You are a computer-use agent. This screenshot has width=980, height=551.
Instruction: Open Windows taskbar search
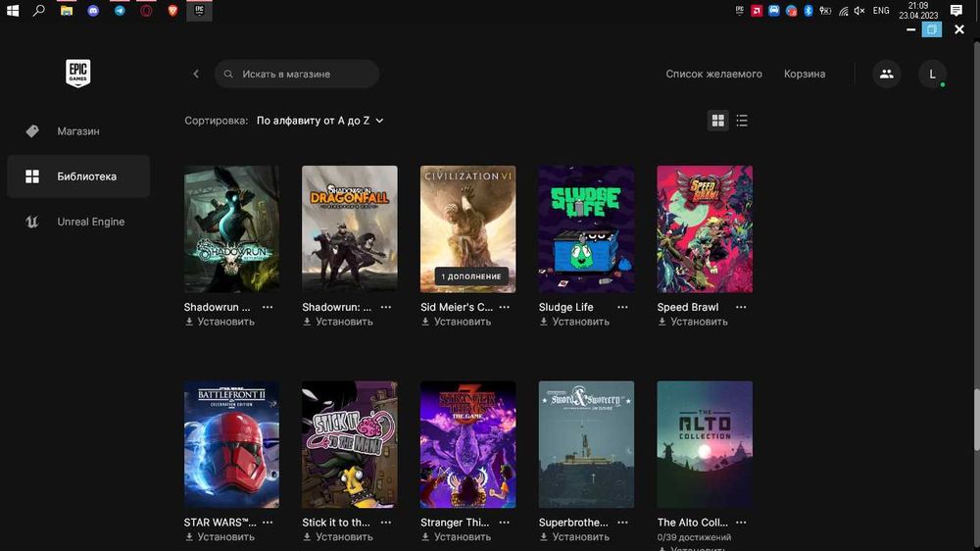click(39, 11)
